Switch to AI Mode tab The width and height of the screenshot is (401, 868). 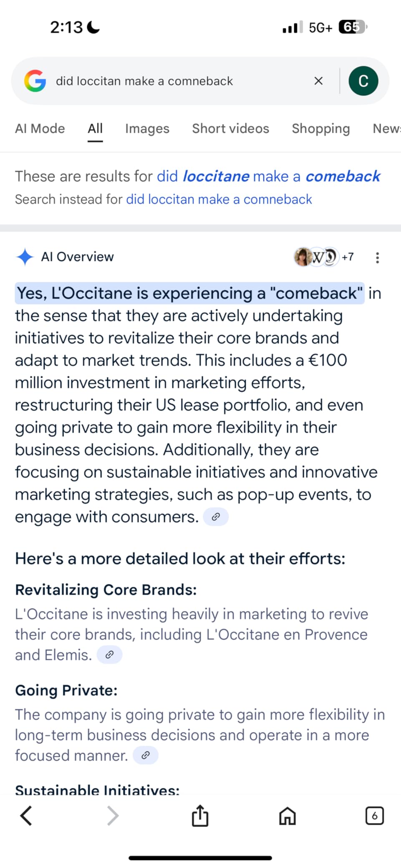pyautogui.click(x=40, y=128)
